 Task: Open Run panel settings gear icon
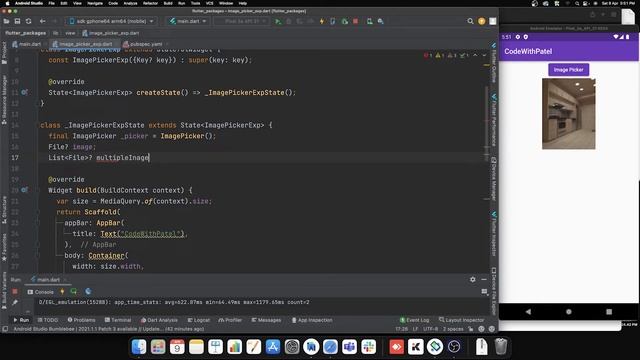pos(473,280)
